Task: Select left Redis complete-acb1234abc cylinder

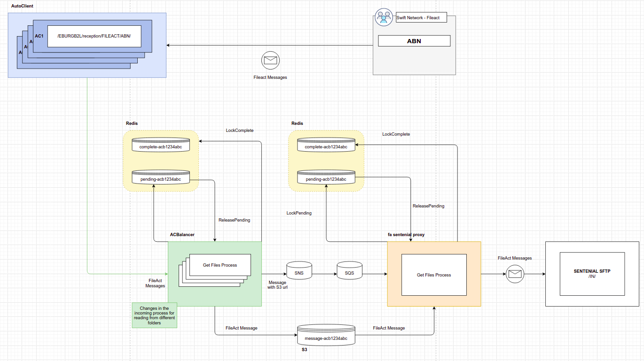Action: coord(161,145)
